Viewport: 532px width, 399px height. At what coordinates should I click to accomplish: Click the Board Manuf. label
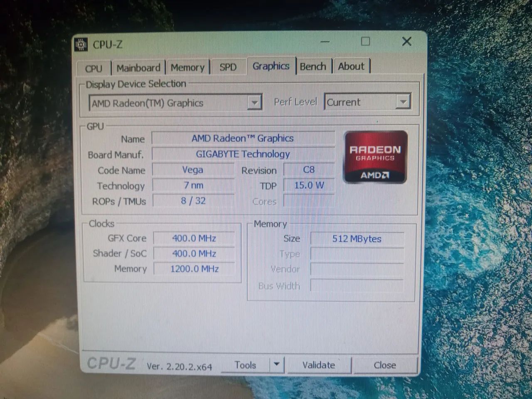(x=116, y=155)
